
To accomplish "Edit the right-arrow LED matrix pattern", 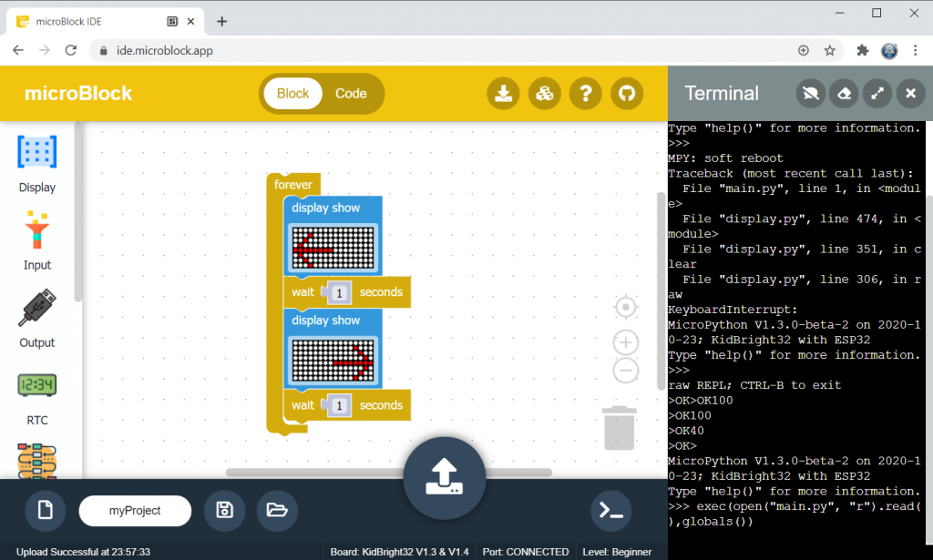I will (x=333, y=361).
